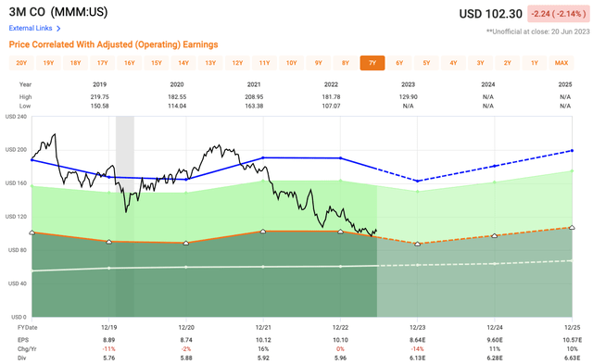Click the External Links link
Image resolution: width=593 pixels, height=364 pixels.
tap(31, 29)
